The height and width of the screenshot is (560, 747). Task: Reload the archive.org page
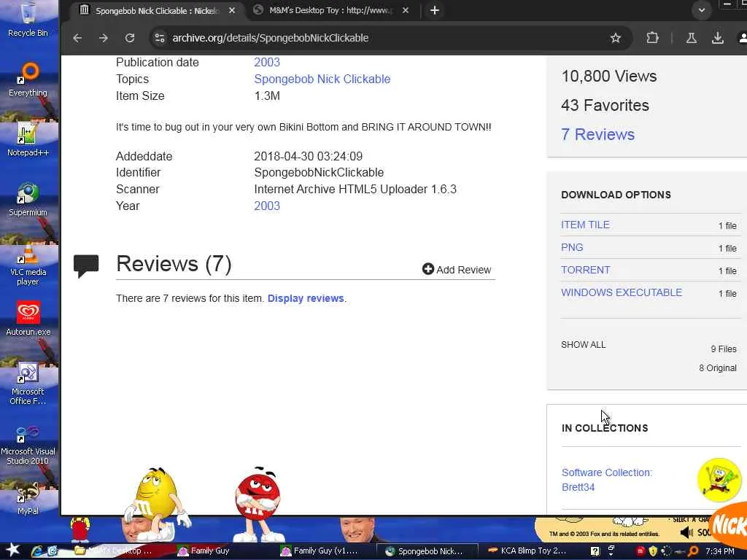coord(130,38)
